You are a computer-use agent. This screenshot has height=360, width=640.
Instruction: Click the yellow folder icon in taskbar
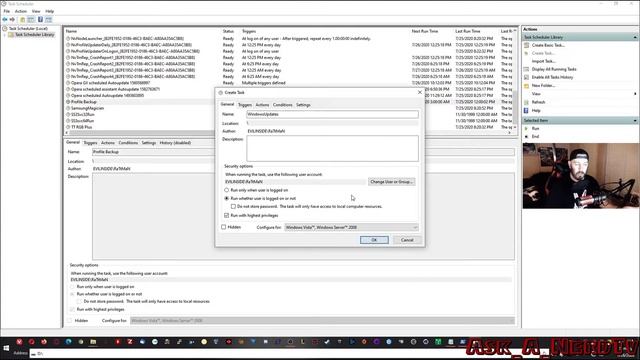93,342
